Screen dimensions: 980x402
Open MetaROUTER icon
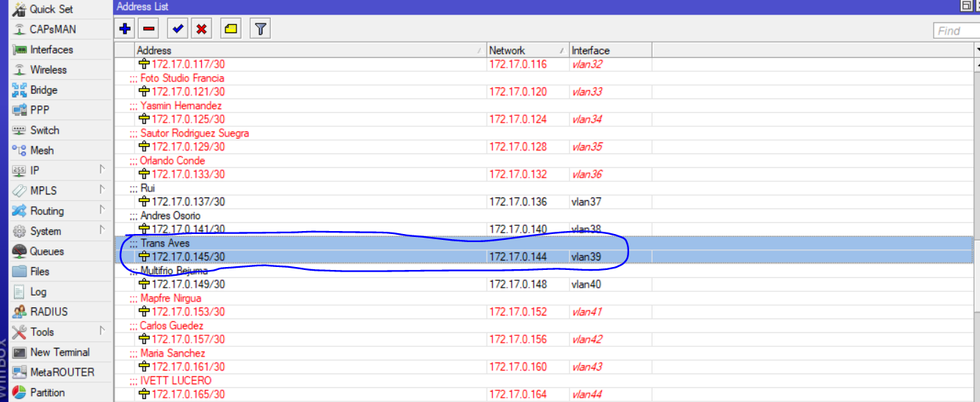click(19, 372)
